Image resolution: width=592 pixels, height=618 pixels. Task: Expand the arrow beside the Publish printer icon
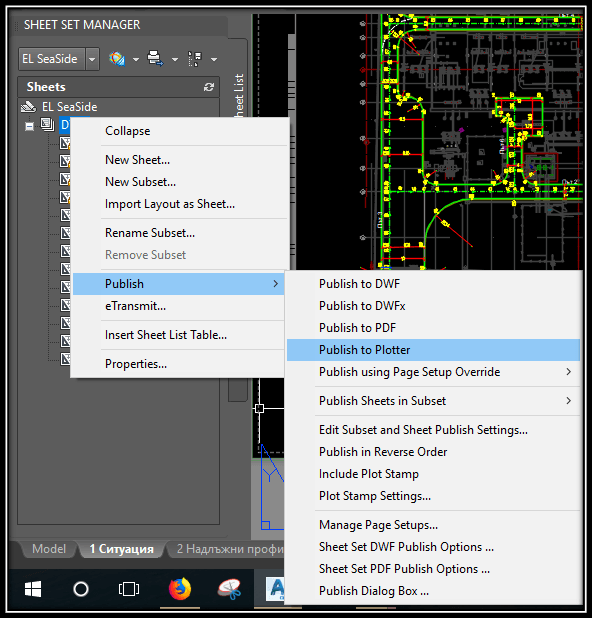tap(175, 60)
